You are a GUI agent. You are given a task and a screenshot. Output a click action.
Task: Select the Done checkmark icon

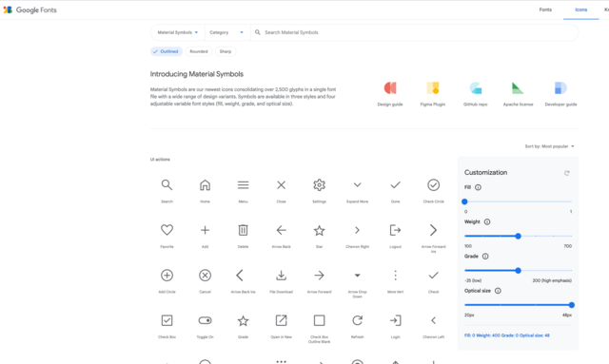(x=396, y=185)
